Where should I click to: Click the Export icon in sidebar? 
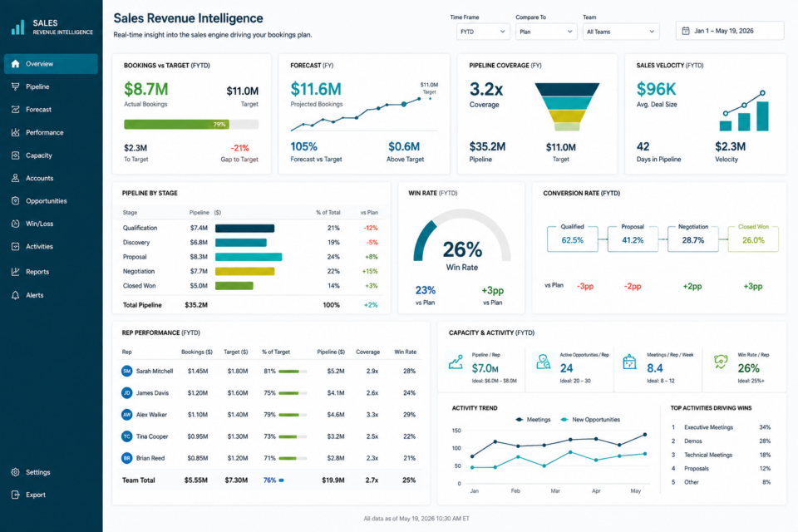coord(15,495)
